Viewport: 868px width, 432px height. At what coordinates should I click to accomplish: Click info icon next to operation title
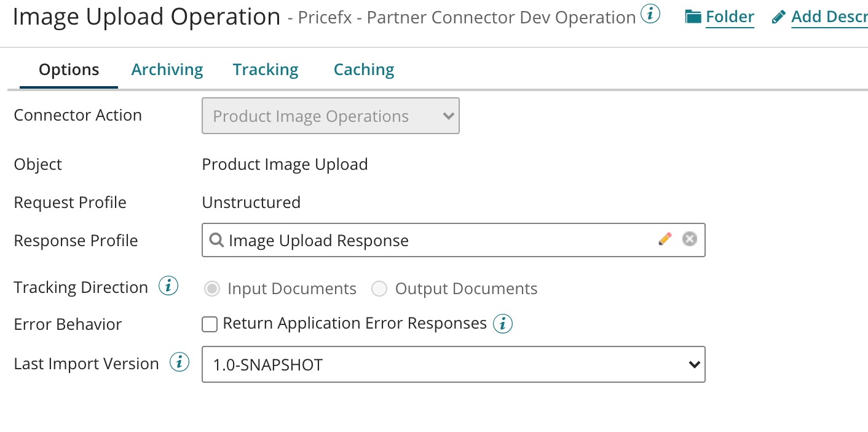650,14
